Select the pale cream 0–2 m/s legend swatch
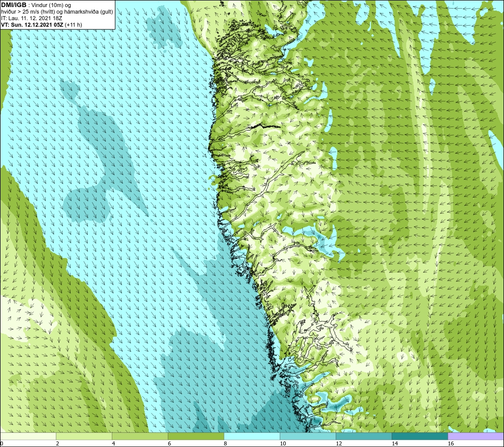The width and height of the screenshot is (504, 447). [28, 436]
